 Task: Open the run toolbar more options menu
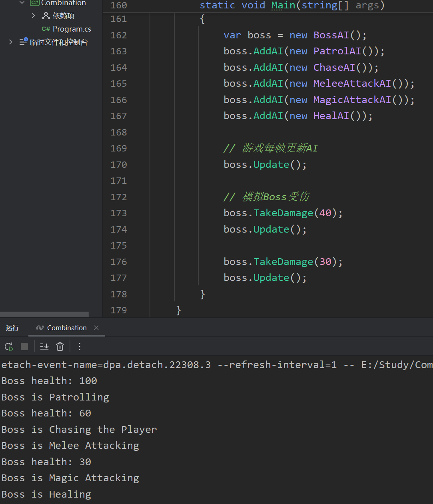click(x=80, y=347)
